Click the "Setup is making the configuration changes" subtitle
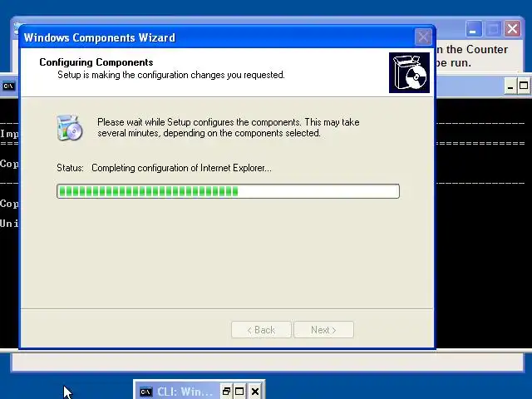532x399 pixels. click(x=171, y=75)
